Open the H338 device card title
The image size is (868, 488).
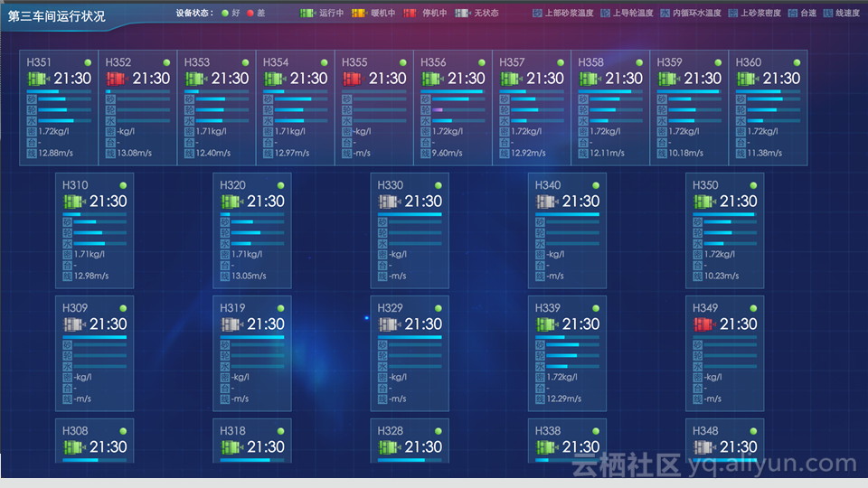pyautogui.click(x=548, y=431)
